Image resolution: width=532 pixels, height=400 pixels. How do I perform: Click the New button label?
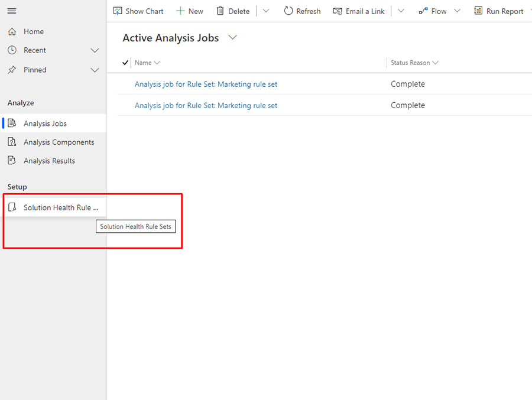click(x=196, y=11)
